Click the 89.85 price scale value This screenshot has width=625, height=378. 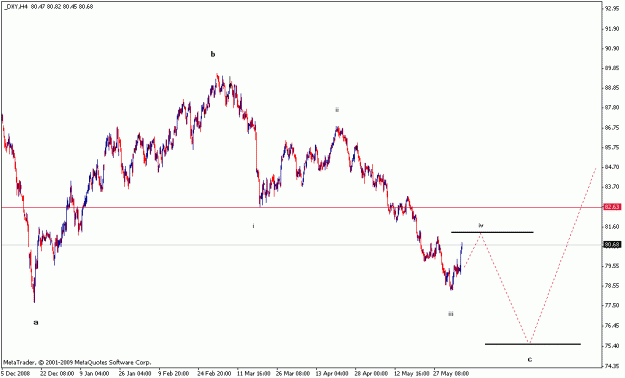[612, 68]
